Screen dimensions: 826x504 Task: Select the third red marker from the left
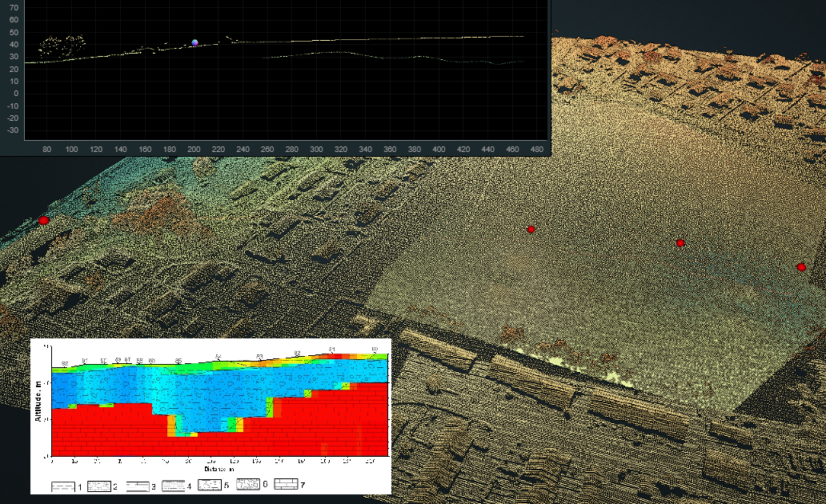click(680, 242)
